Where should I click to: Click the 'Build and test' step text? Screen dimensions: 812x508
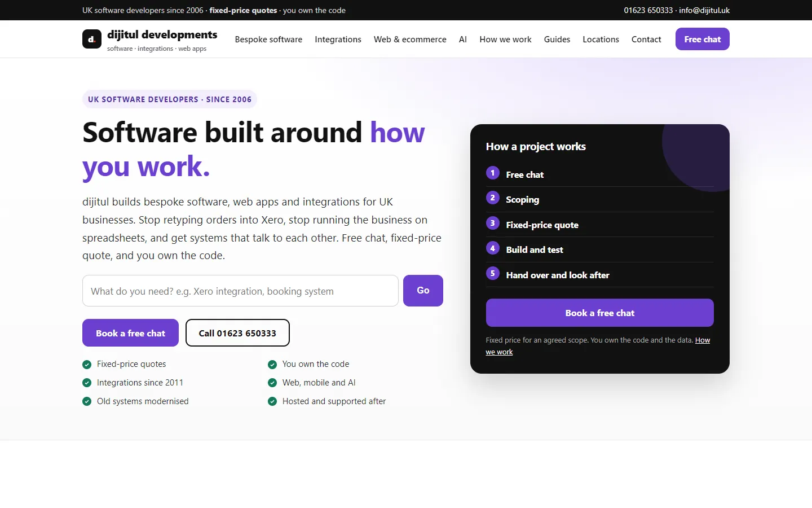pyautogui.click(x=535, y=249)
